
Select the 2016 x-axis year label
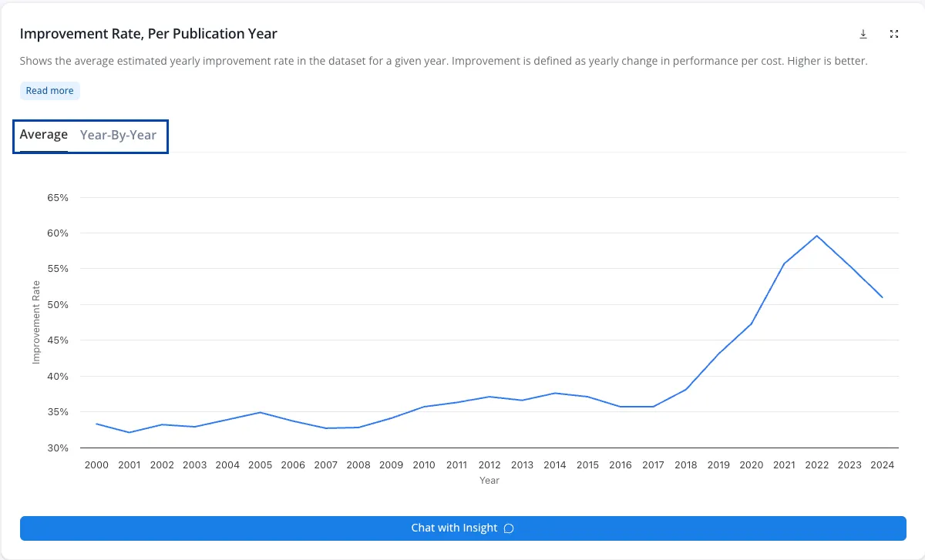(621, 465)
